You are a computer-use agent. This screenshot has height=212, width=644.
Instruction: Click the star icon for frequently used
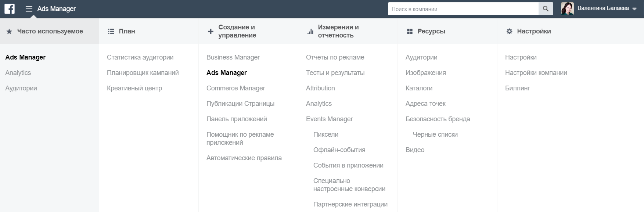[9, 32]
